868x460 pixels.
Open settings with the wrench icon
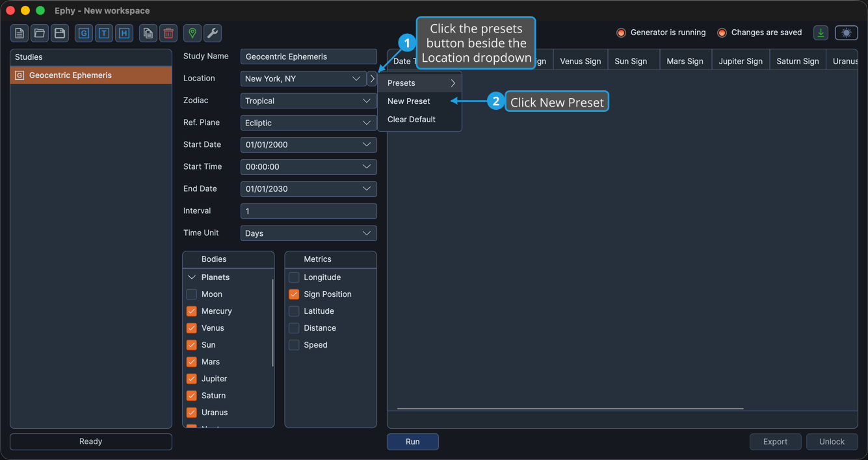click(213, 33)
